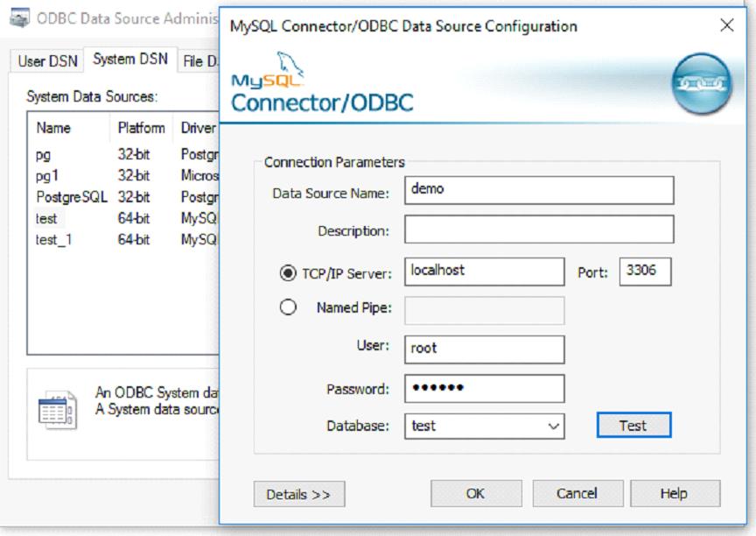Select the Named Pipe radio button

pos(288,307)
